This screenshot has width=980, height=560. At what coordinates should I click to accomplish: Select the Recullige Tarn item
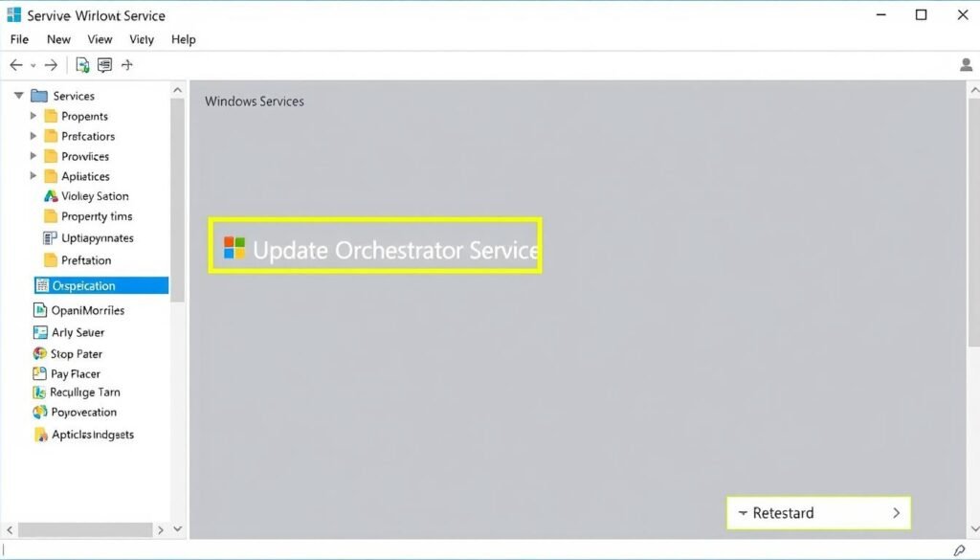85,392
